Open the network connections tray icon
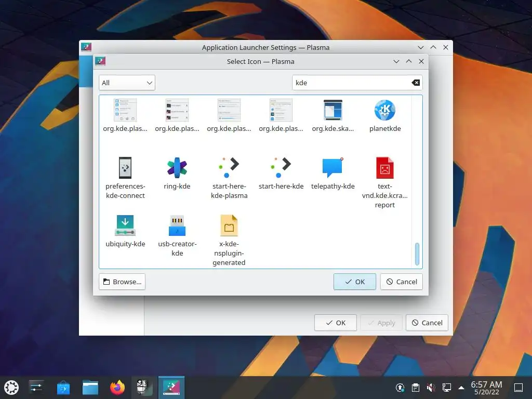The width and height of the screenshot is (532, 399). 446,388
